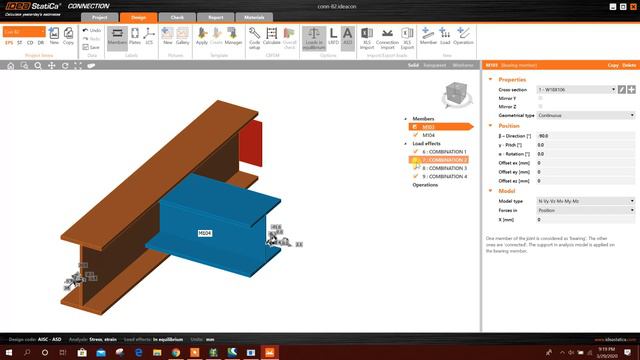Click Copy in member panel header
This screenshot has height=360, width=640.
coord(613,65)
